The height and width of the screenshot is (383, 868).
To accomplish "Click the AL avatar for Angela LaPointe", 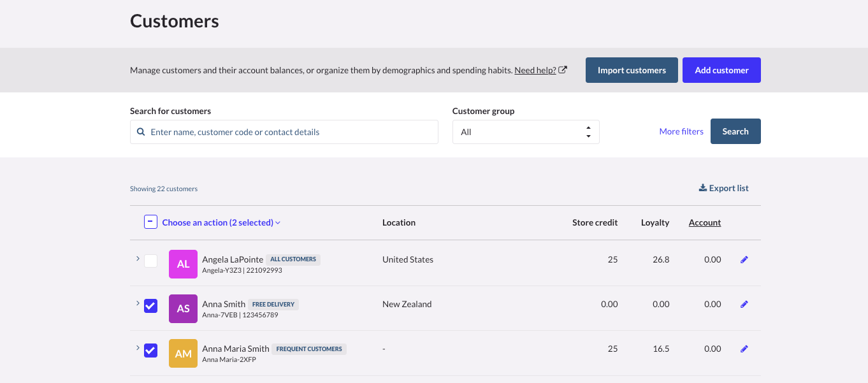I will 183,264.
